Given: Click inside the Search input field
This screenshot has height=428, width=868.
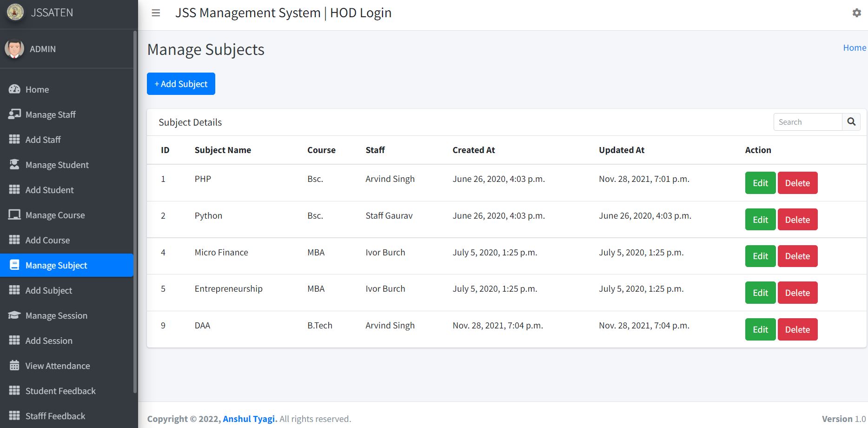Looking at the screenshot, I should tap(808, 121).
